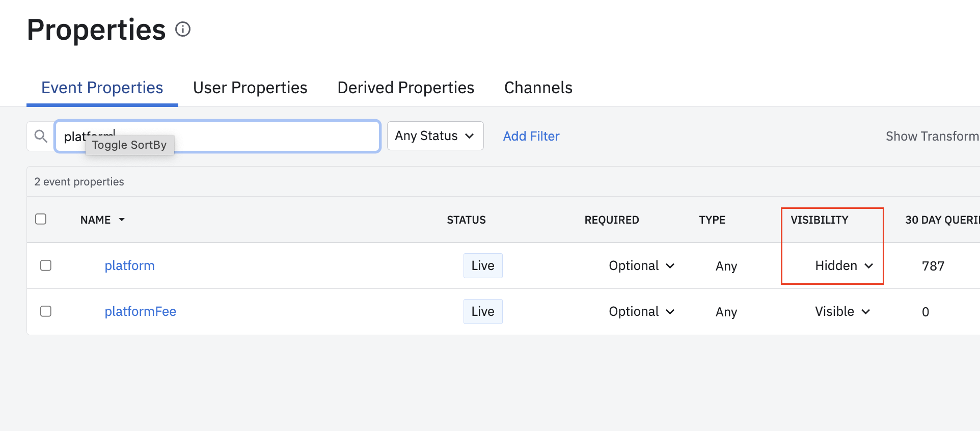Check the box for platform row
This screenshot has height=431, width=980.
[x=46, y=265]
